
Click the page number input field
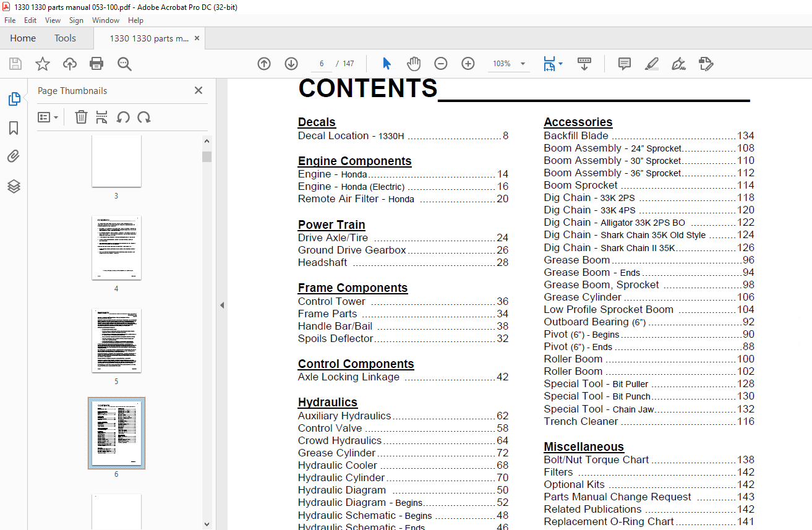(322, 64)
